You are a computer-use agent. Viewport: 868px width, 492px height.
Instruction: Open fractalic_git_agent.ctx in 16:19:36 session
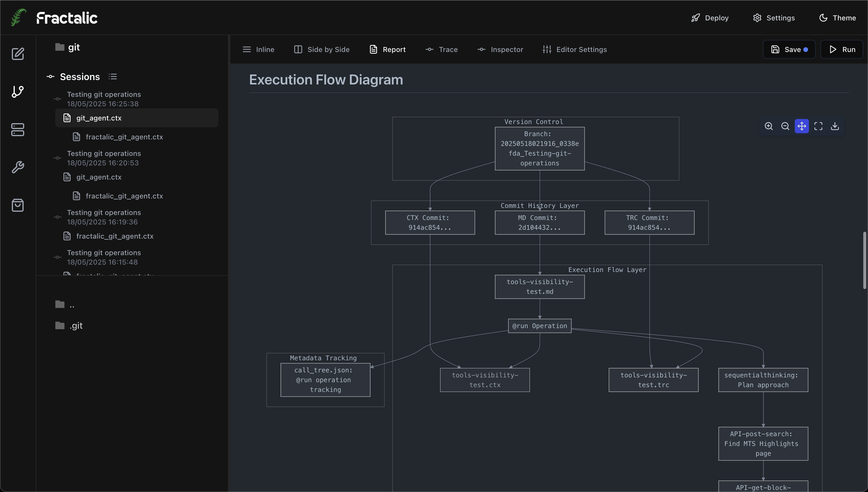[x=108, y=236]
